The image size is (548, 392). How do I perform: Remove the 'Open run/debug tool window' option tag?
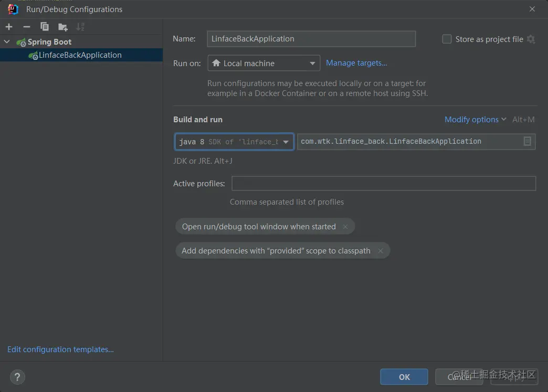pos(345,227)
